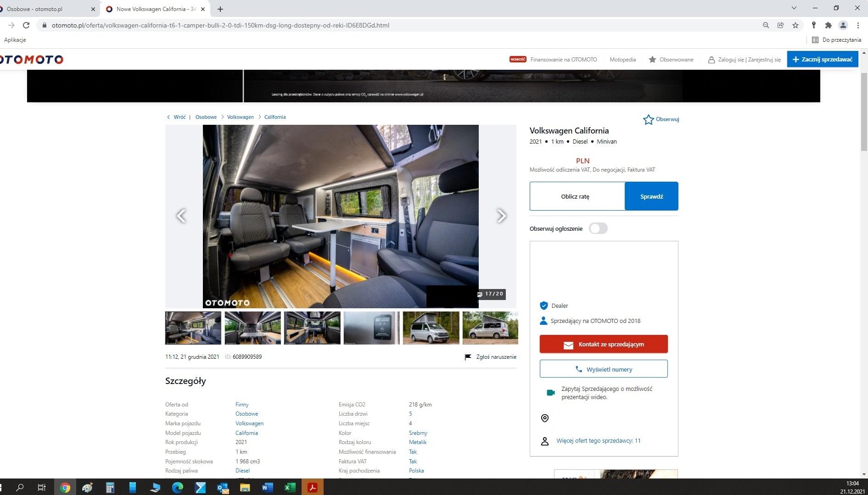Open Adobe Acrobat from the taskbar

[x=313, y=487]
